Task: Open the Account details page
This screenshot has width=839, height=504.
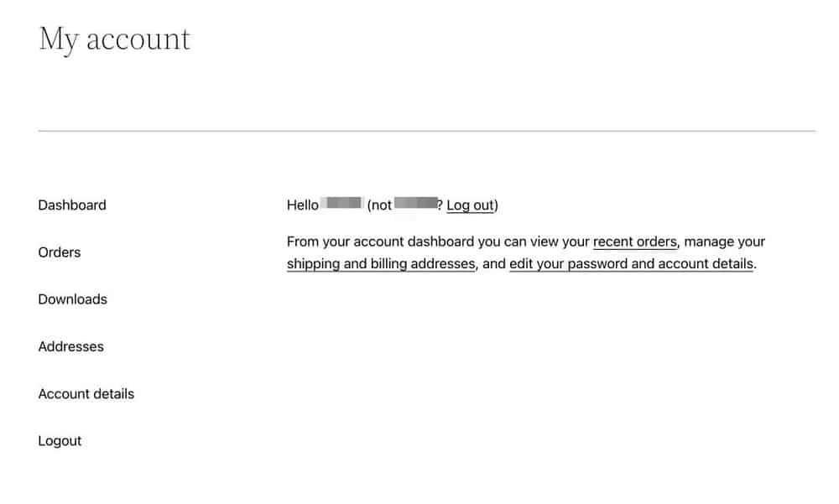Action: [86, 394]
